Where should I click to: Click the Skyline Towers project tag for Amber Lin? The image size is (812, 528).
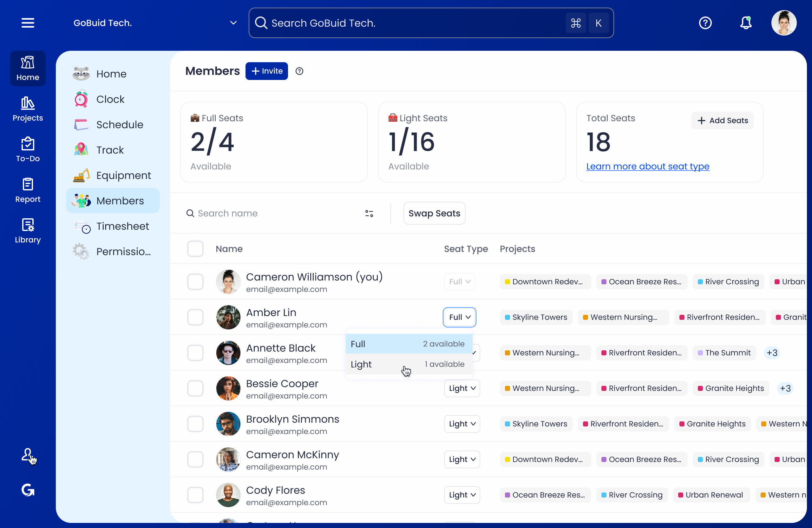point(536,317)
